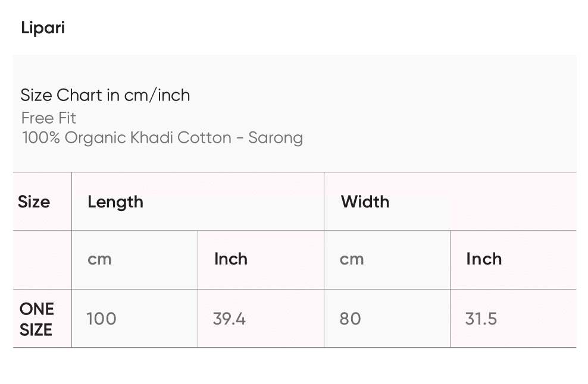Viewport: 588px width, 384px height.
Task: Select the Width column header
Action: click(365, 202)
